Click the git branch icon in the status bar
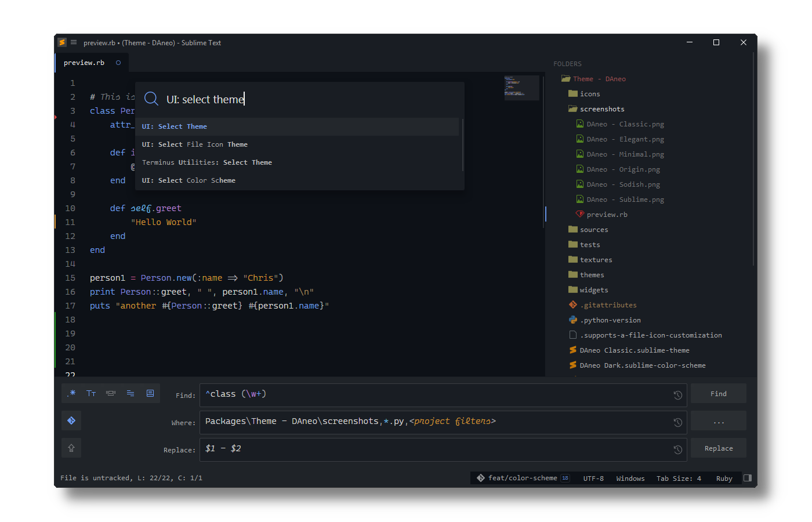This screenshot has height=522, width=812. coord(481,478)
